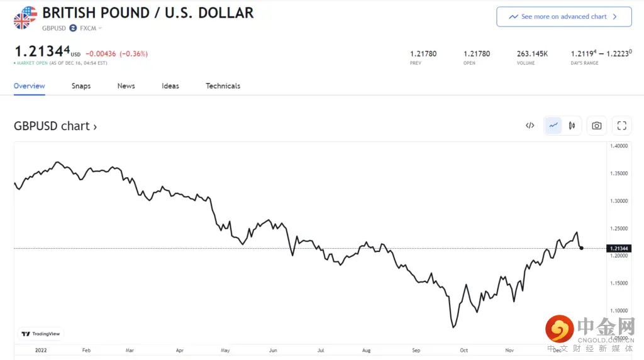Click the GBP/USD flag pair icon

coord(25,18)
